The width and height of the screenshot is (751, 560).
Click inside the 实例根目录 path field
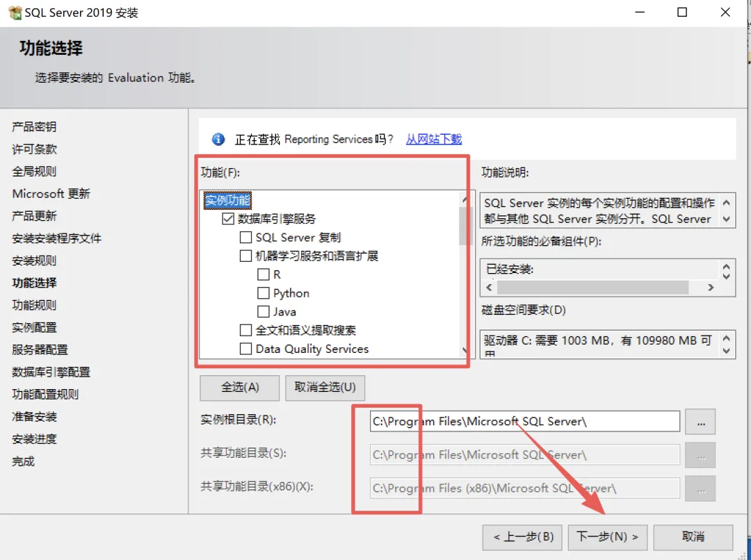525,421
